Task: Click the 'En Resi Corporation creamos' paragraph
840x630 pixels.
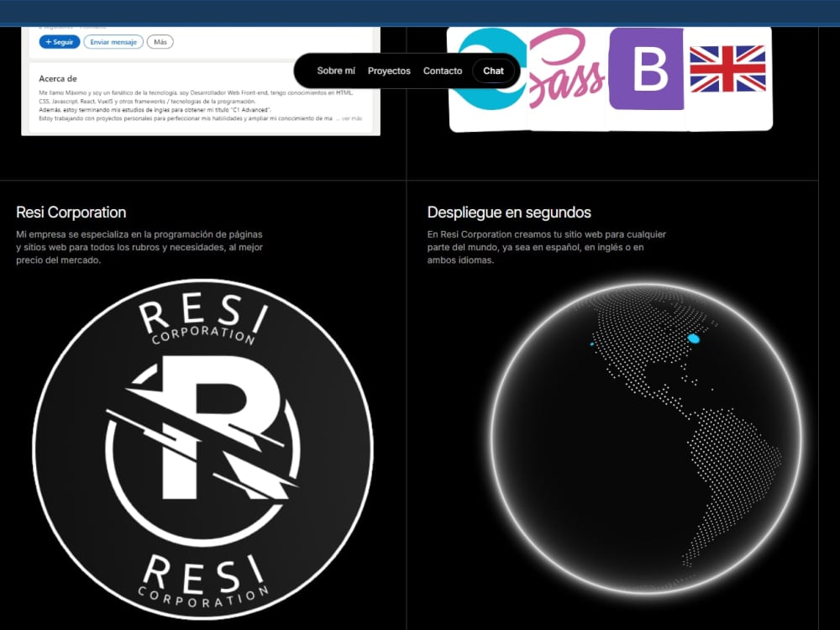Action: pos(547,247)
